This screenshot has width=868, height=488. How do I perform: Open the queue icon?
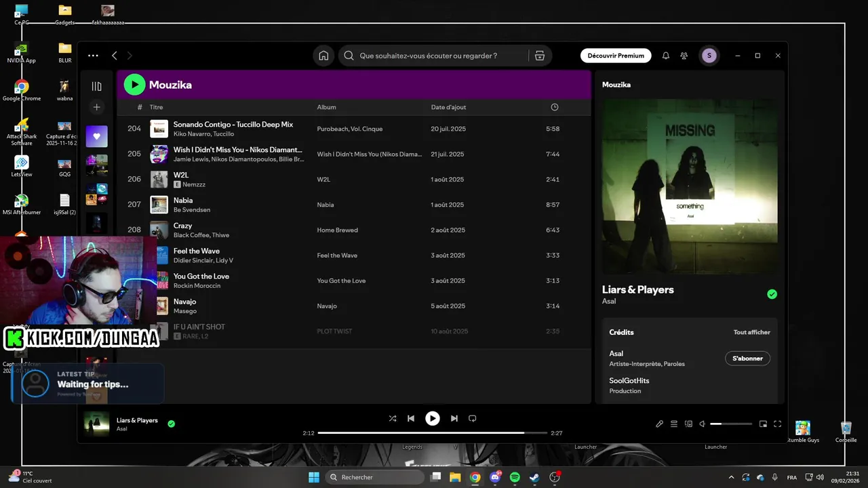(x=674, y=424)
